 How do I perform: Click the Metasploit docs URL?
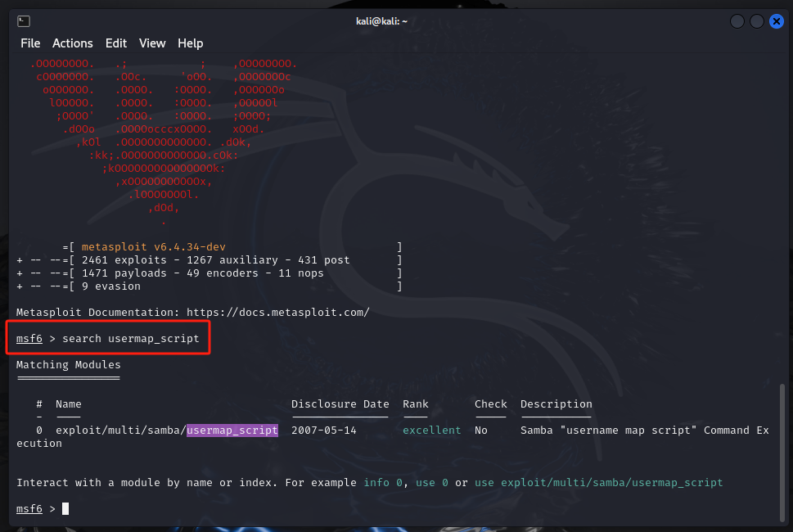pos(277,313)
